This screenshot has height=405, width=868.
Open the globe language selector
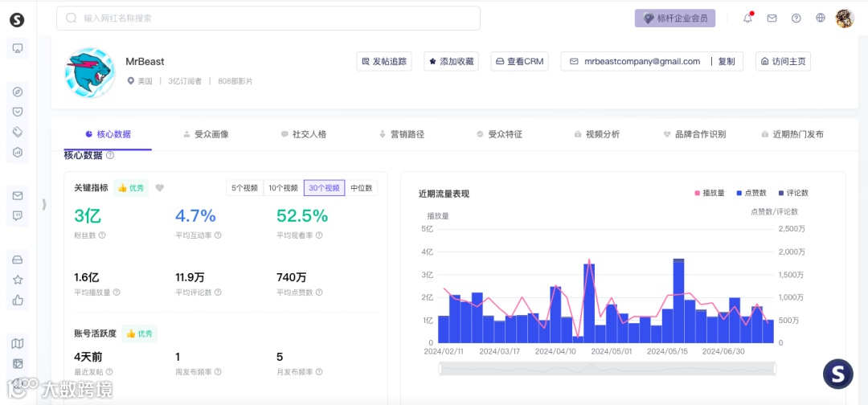coord(821,18)
